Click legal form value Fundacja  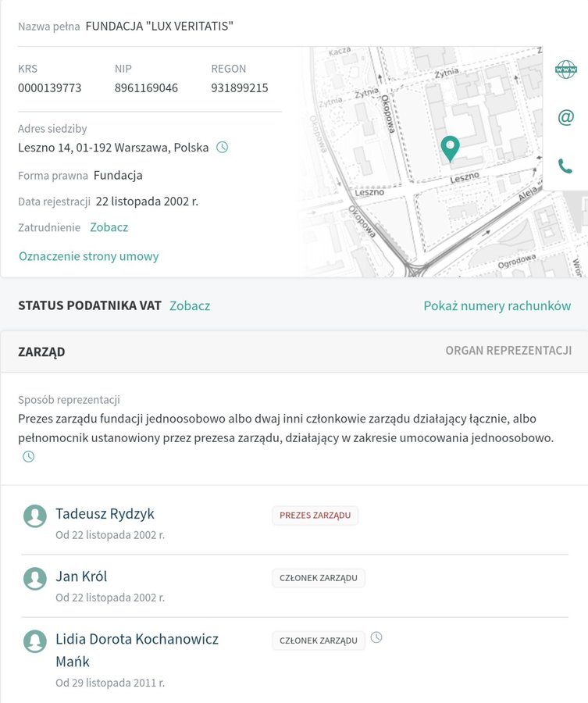click(118, 175)
